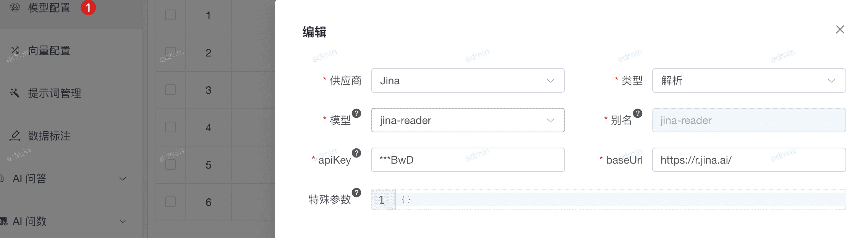The width and height of the screenshot is (868, 238).
Task: Open the 模型 dropdown showing jina-reader
Action: point(468,120)
